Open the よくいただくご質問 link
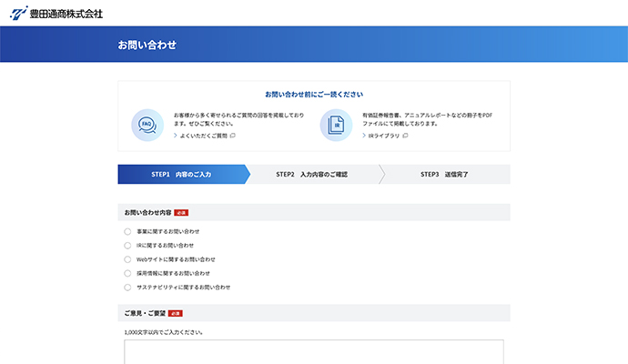628x364 pixels. pos(202,136)
